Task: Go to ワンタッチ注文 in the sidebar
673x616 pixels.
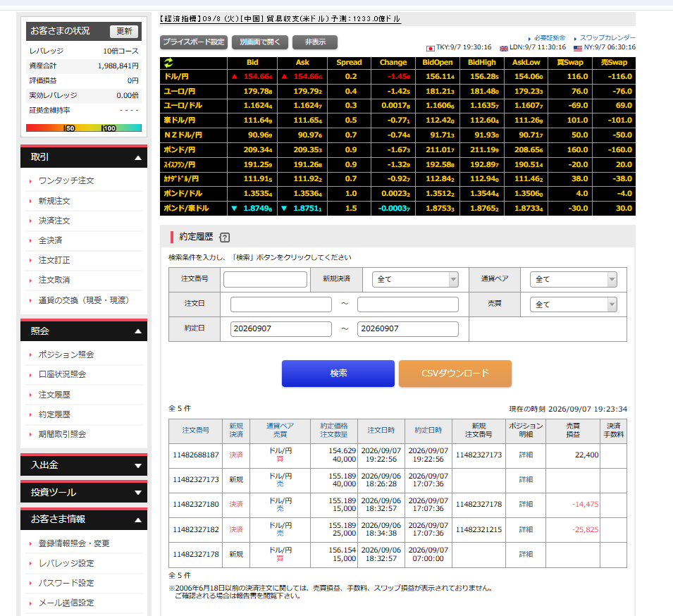Action: [x=66, y=180]
